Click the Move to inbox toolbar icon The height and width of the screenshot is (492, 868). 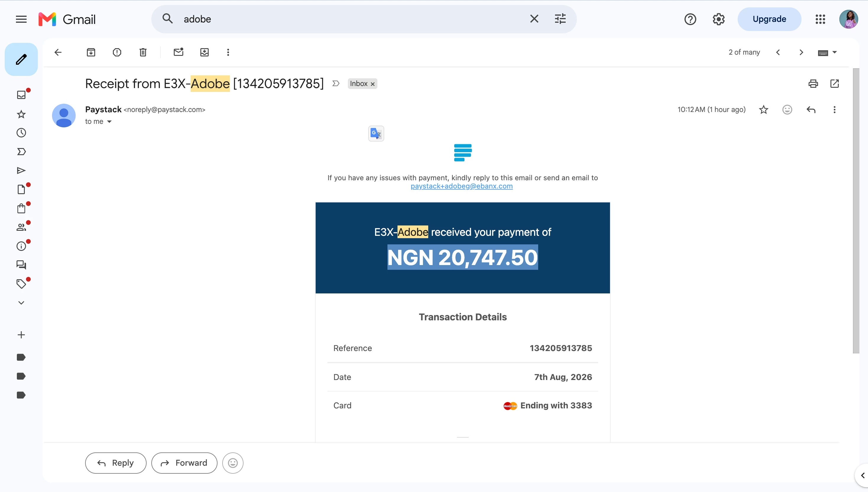coord(205,52)
